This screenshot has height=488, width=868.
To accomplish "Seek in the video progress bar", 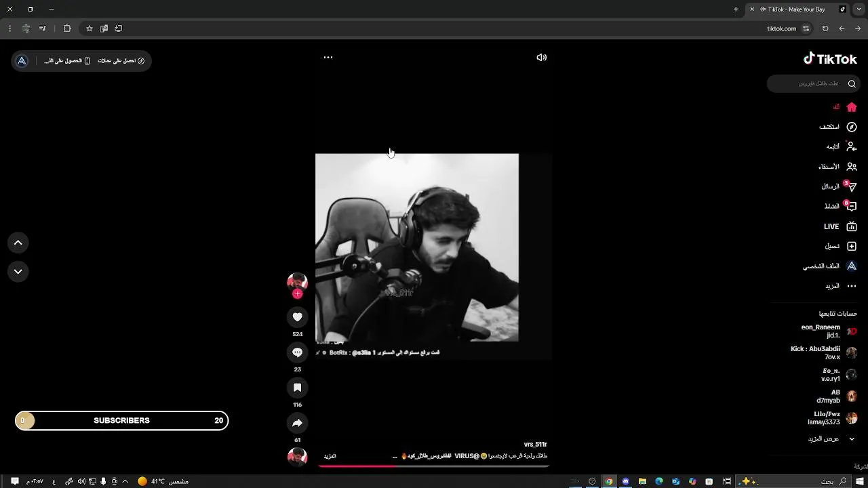I will click(433, 466).
